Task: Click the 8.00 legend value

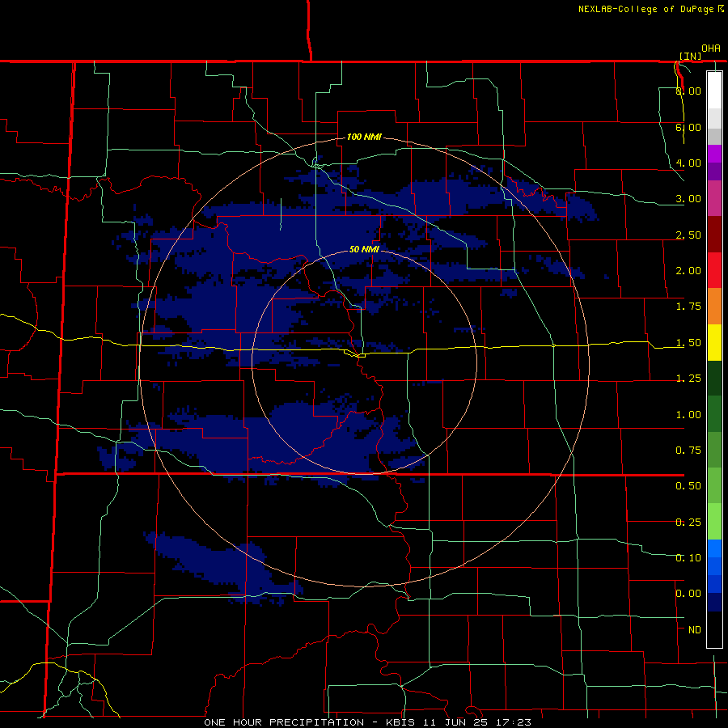Action: coord(688,91)
